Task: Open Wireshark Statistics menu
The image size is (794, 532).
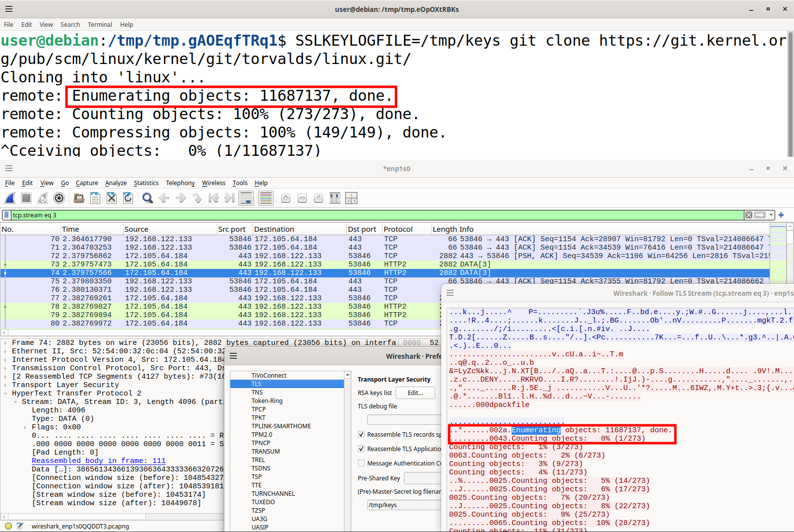Action: coord(146,183)
